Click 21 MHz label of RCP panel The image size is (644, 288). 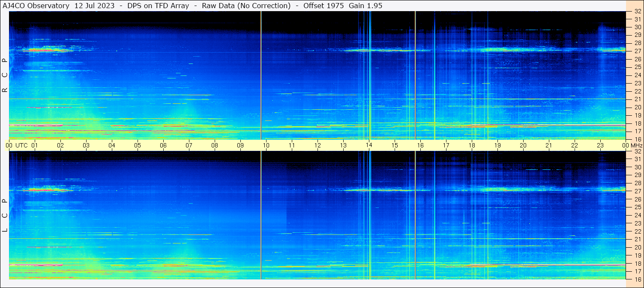click(638, 99)
